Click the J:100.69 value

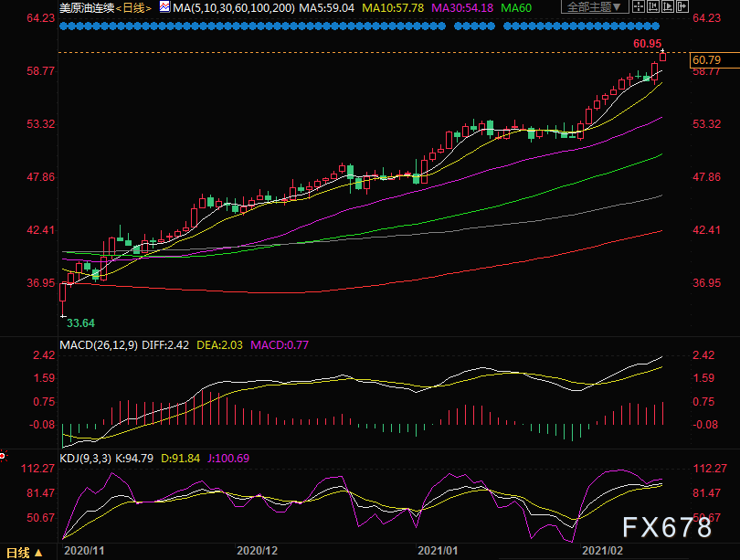tap(228, 458)
